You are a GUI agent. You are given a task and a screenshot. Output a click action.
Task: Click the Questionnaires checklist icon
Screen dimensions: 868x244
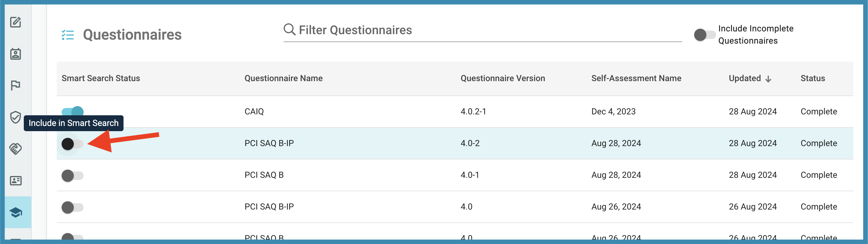pos(68,35)
